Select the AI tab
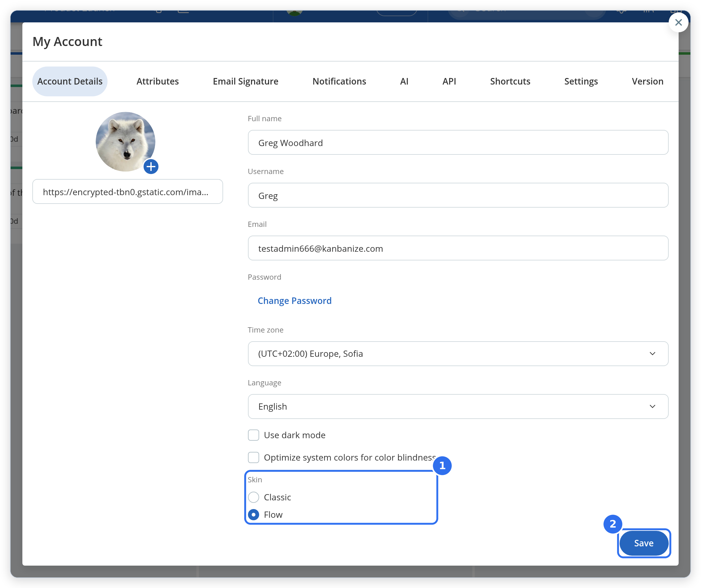Viewport: 701px width, 588px height. (x=404, y=81)
